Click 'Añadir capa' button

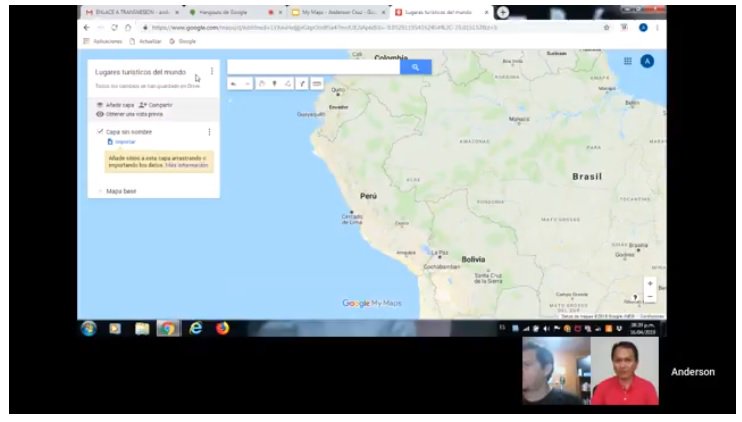pos(115,105)
